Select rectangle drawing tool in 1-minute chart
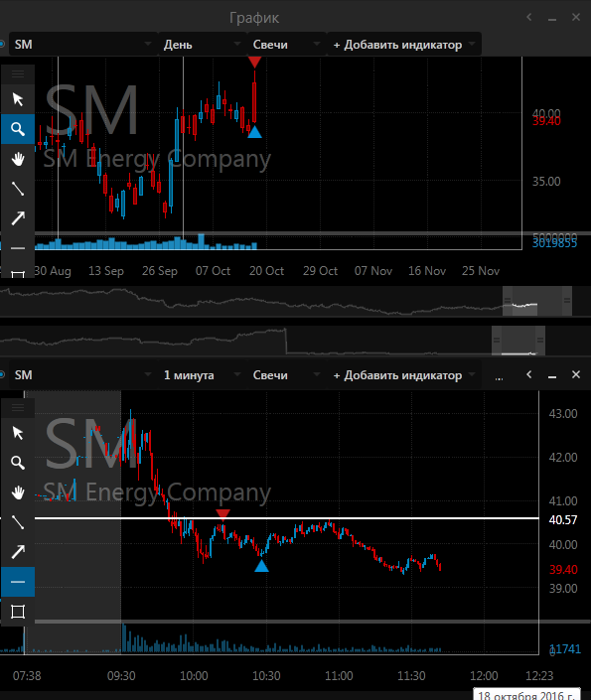Screen dimensions: 591x700 click(x=18, y=612)
